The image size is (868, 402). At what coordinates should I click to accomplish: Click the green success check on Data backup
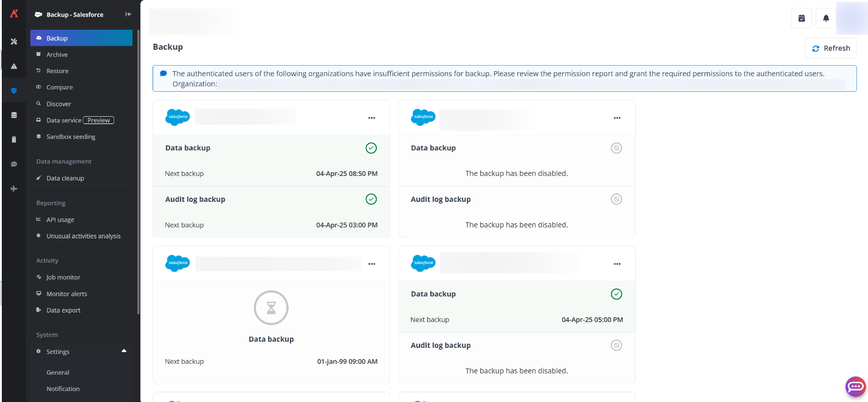coord(371,148)
